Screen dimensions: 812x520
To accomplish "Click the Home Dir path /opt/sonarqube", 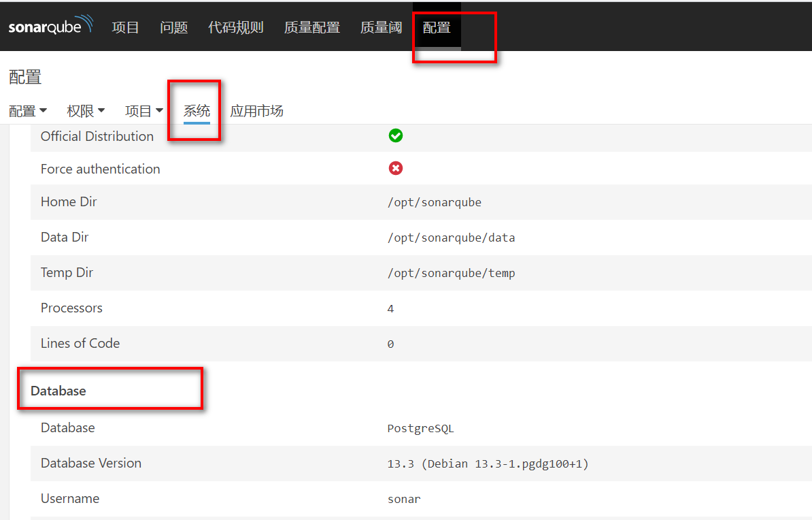I will tap(435, 202).
